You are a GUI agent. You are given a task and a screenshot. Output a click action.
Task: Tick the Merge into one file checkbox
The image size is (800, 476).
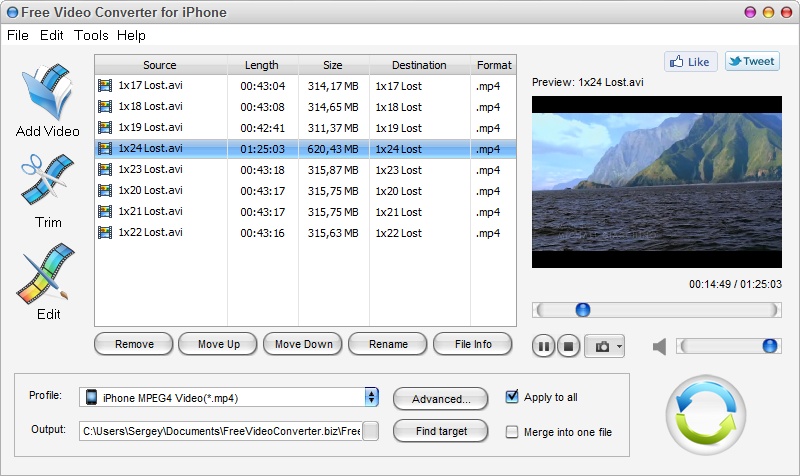click(x=512, y=432)
